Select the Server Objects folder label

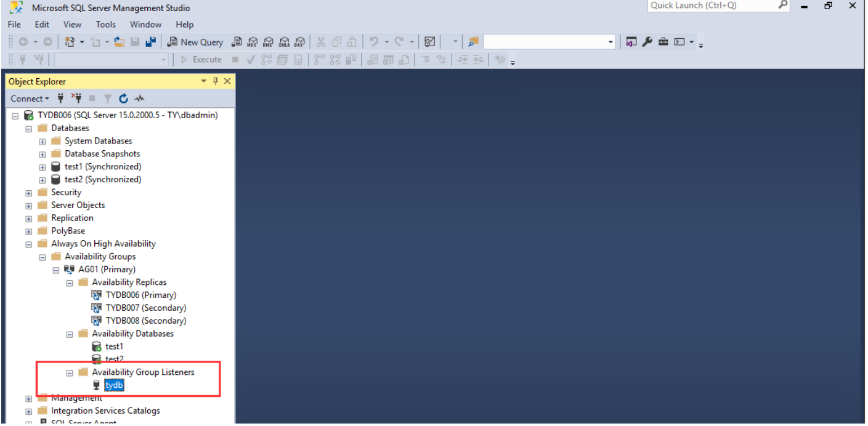click(x=78, y=206)
